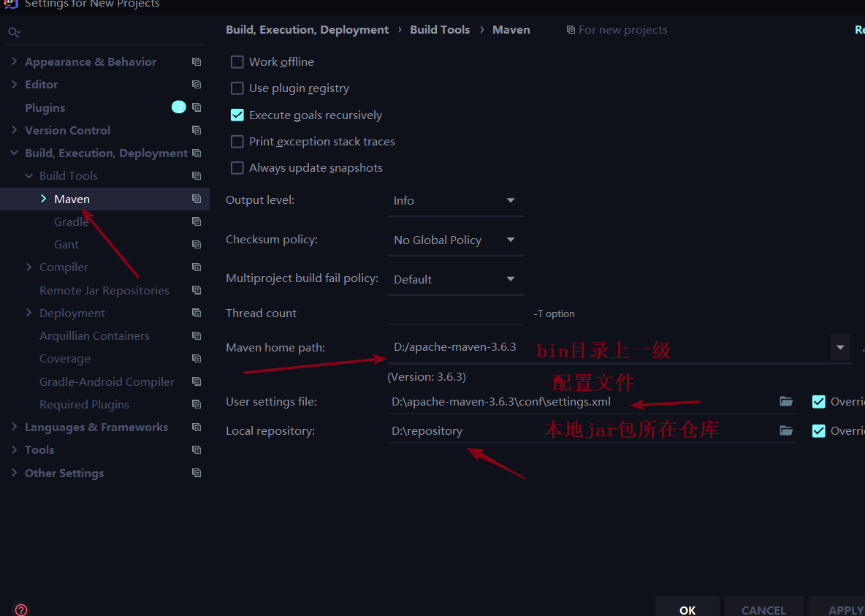The width and height of the screenshot is (865, 616).
Task: Open the Multiproject build fail policy dropdown
Action: tap(455, 279)
